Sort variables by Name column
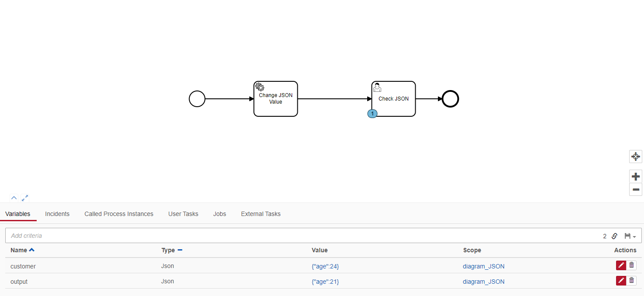644x296 pixels. coord(22,251)
